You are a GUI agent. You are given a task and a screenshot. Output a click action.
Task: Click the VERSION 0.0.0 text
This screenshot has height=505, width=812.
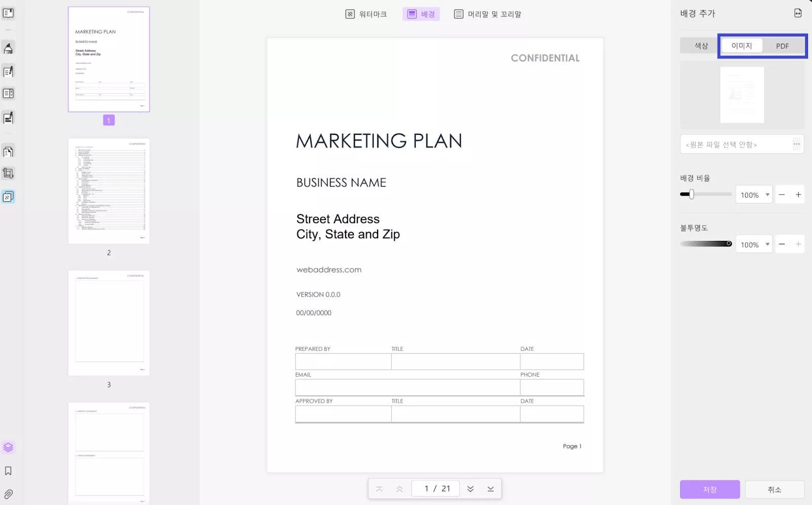318,295
